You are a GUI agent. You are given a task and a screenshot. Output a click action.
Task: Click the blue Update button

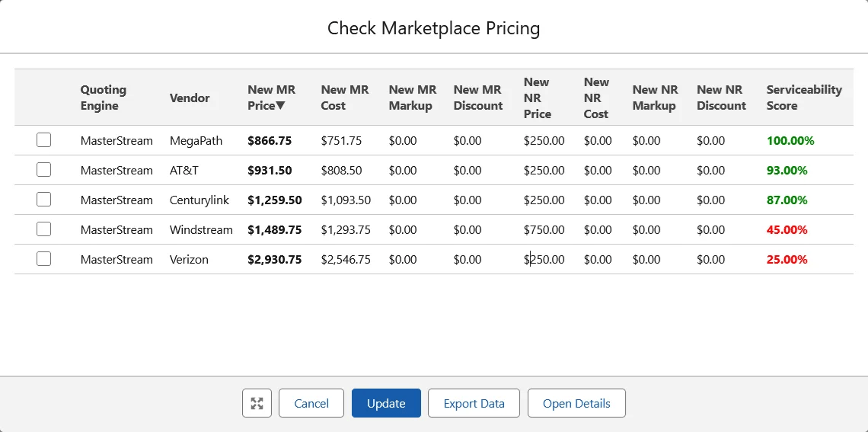[x=386, y=403]
